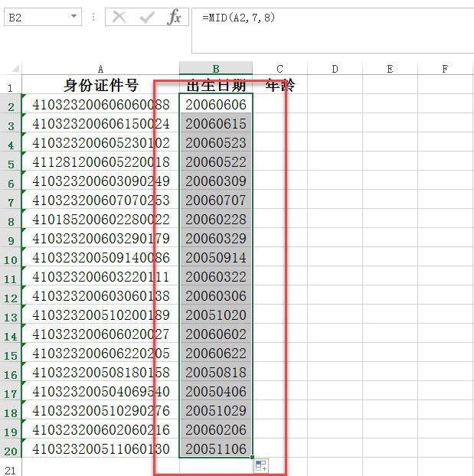474x476 pixels.
Task: Click empty cell D2
Action: click(x=335, y=104)
